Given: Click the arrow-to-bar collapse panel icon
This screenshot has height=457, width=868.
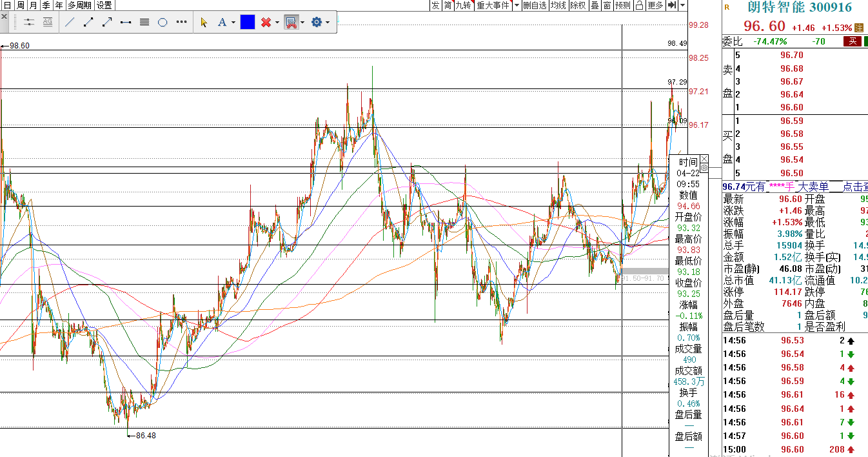Looking at the screenshot, I should pyautogui.click(x=671, y=5).
